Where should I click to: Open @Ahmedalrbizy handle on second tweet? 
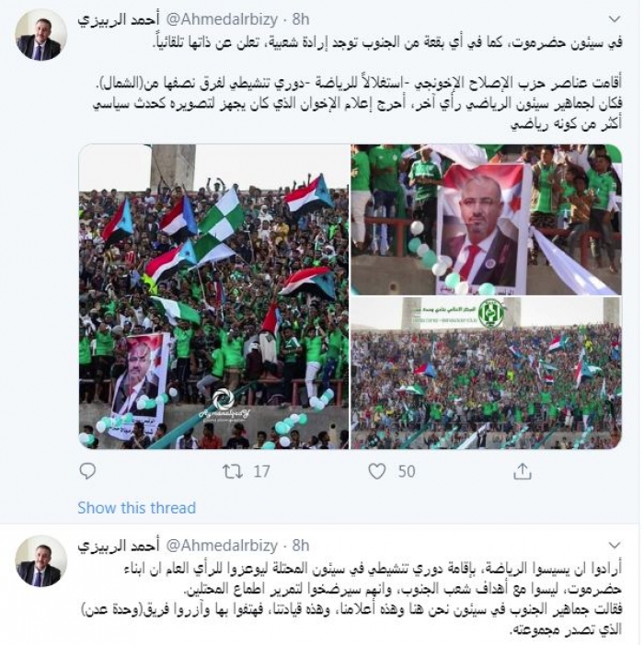tap(222, 546)
